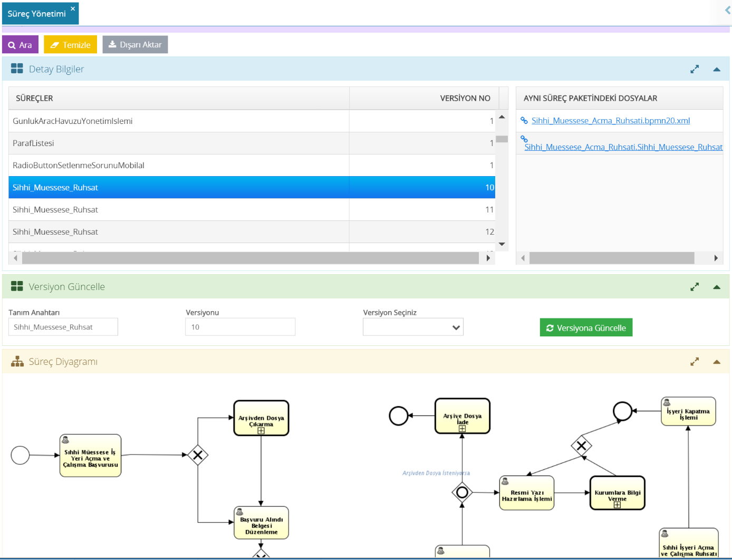Open the Sihhi_Muessese_Acma_Ruhsati.bpmn20.xml link
This screenshot has height=560, width=732.
(x=611, y=121)
